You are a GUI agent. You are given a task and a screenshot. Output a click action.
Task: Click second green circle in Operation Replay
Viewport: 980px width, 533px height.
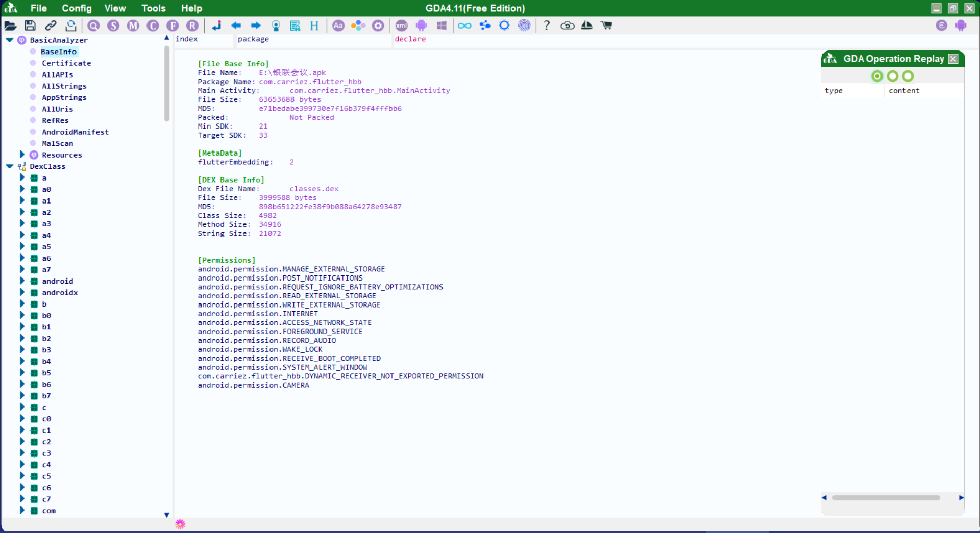(892, 76)
